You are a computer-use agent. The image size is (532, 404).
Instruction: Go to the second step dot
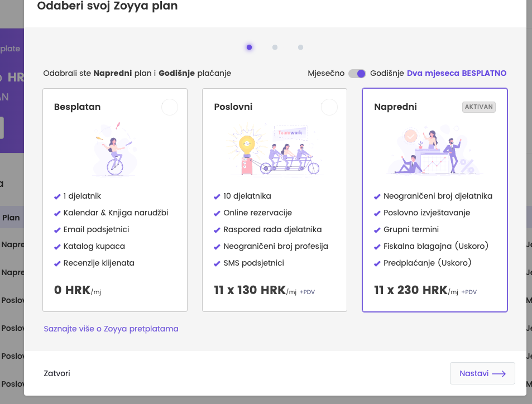tap(275, 47)
